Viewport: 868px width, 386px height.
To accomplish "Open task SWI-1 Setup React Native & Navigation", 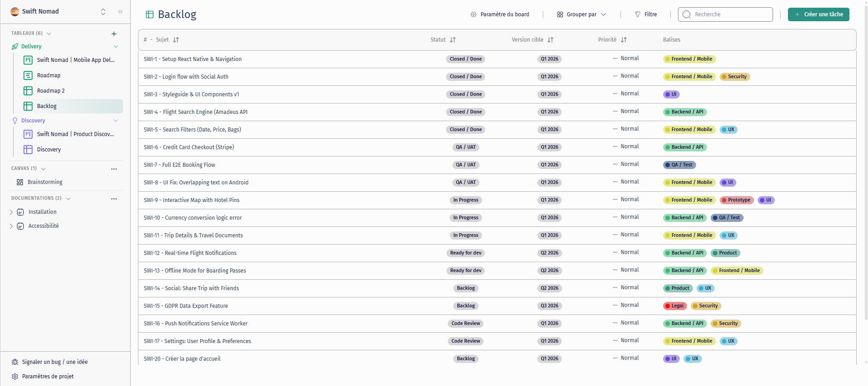I will point(193,59).
